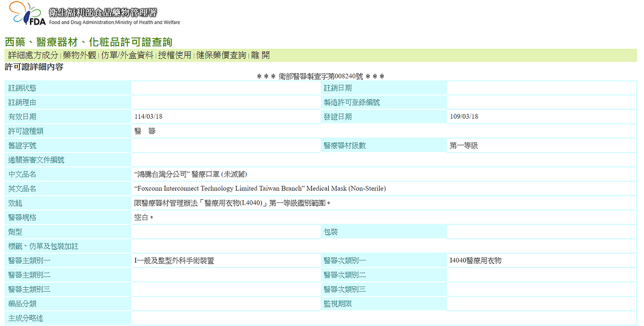644x326 pixels.
Task: Select license number 衛部醫器製壹字第008240號
Action: 320,77
